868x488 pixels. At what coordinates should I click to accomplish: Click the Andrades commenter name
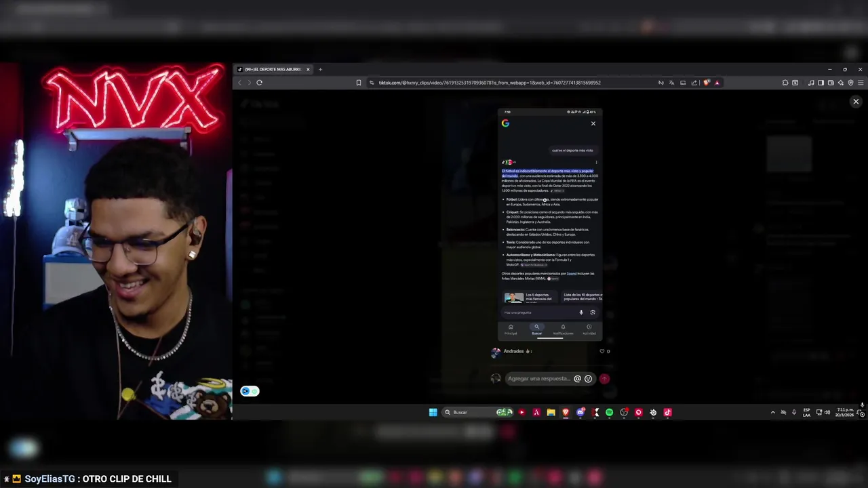513,351
